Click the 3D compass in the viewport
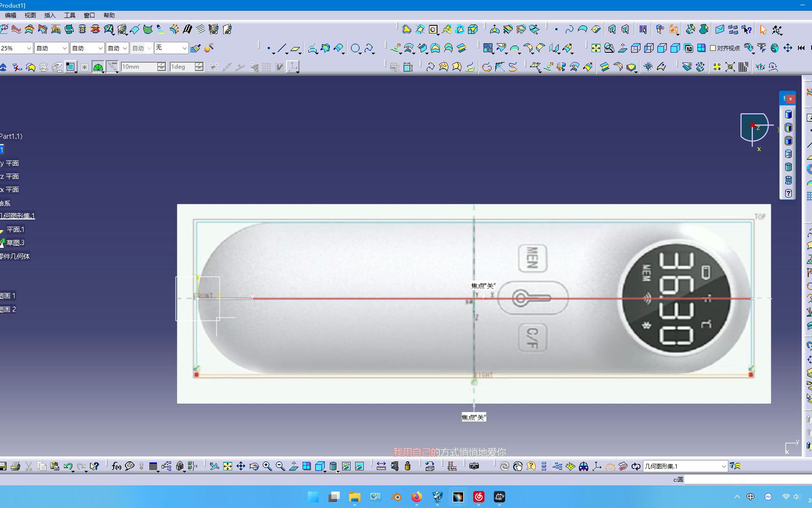Image resolution: width=812 pixels, height=508 pixels. coord(754,128)
